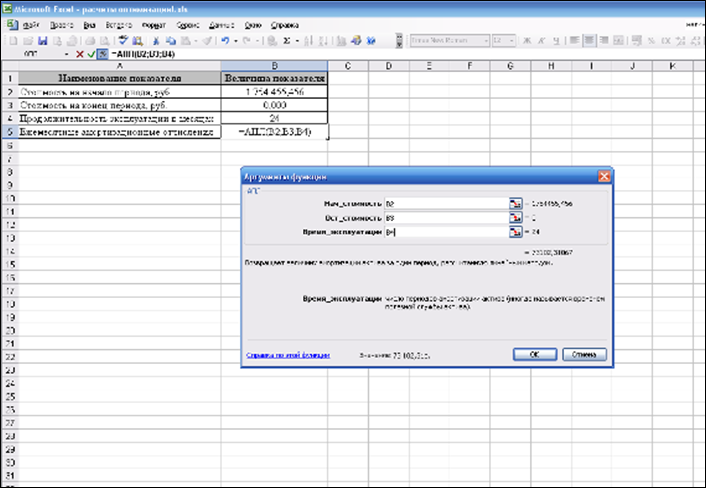
Task: Click the Format Painter brush icon
Action: pos(208,41)
